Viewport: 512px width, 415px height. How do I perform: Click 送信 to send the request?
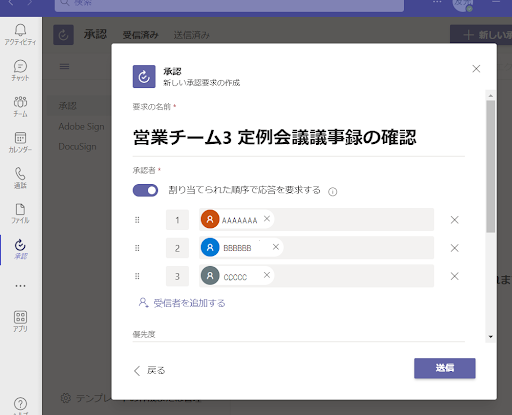point(445,368)
